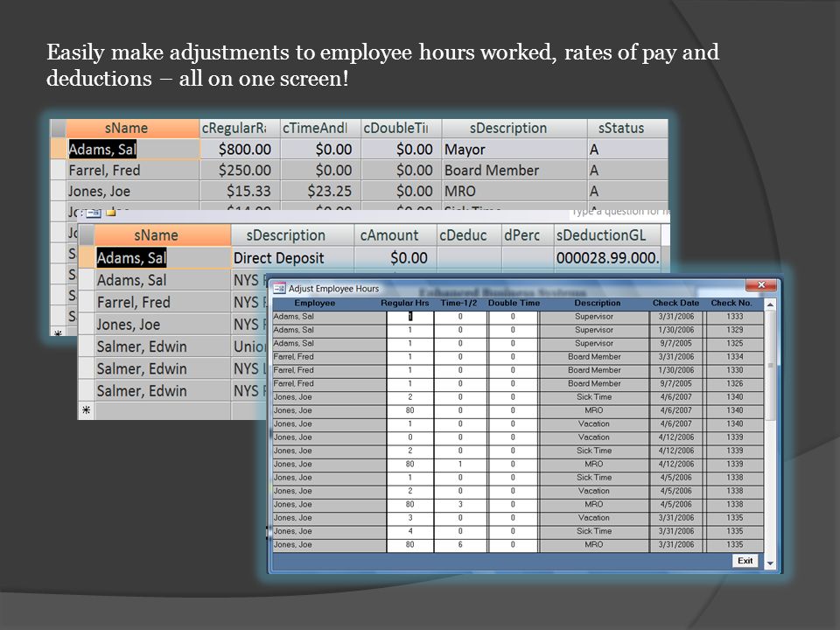840x630 pixels.
Task: Click the $15.33 regular rate cell
Action: click(x=240, y=192)
